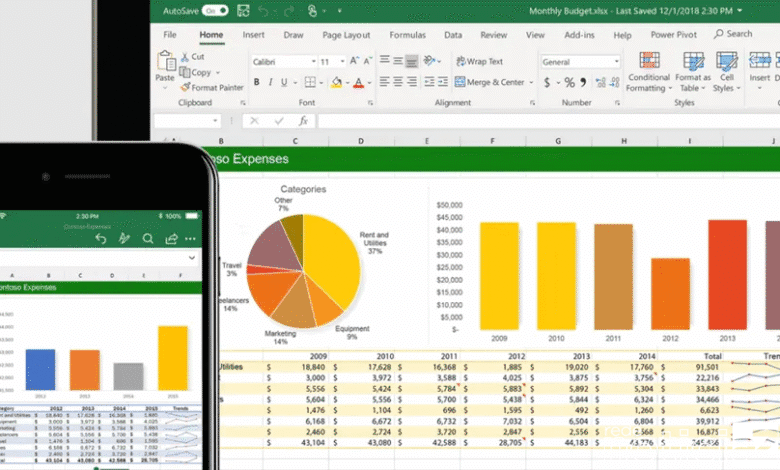Toggle Bold formatting

[256, 82]
